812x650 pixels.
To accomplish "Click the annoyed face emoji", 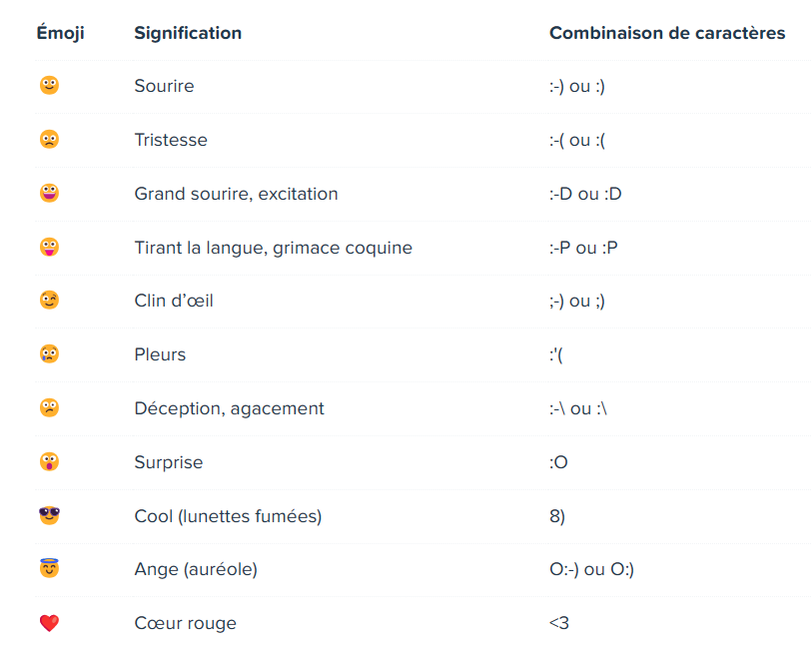I will click(49, 408).
